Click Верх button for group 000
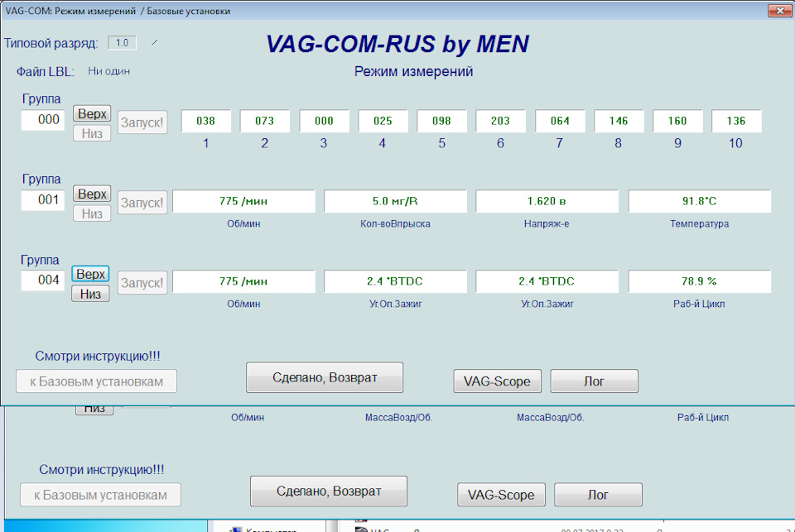Viewport: 795px width, 532px height. click(92, 113)
